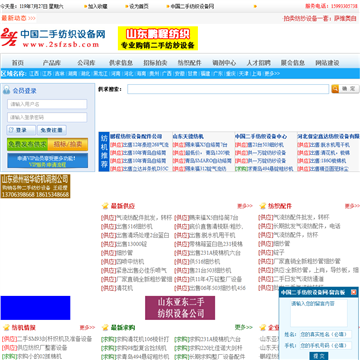Show more 纺机情报 items via 更多>>
This screenshot has width=360, height=360.
[x=87, y=327]
